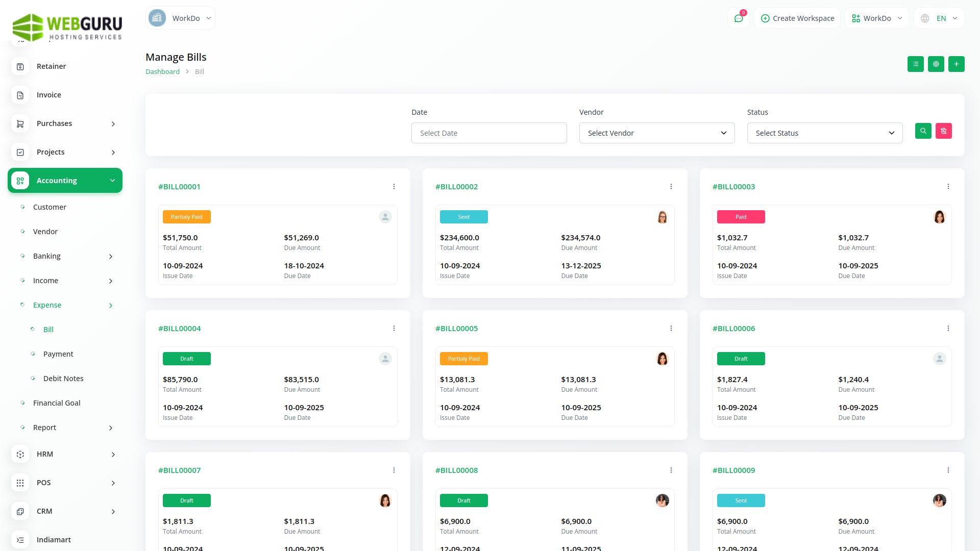Open the EN language dropdown

tap(939, 18)
